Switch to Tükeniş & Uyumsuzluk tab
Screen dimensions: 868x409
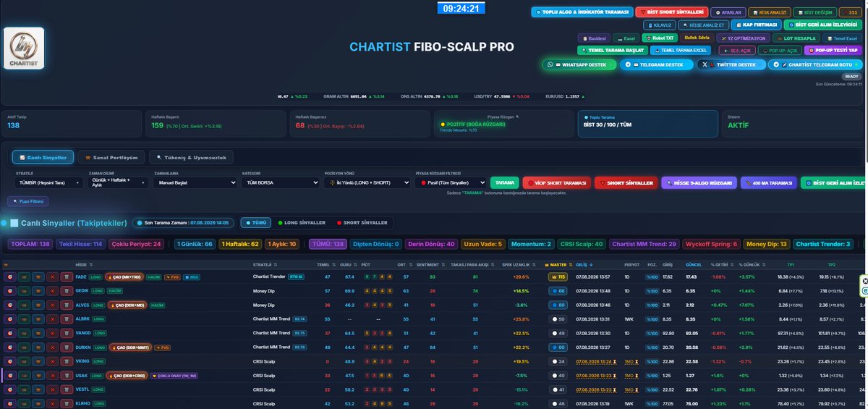click(x=192, y=157)
